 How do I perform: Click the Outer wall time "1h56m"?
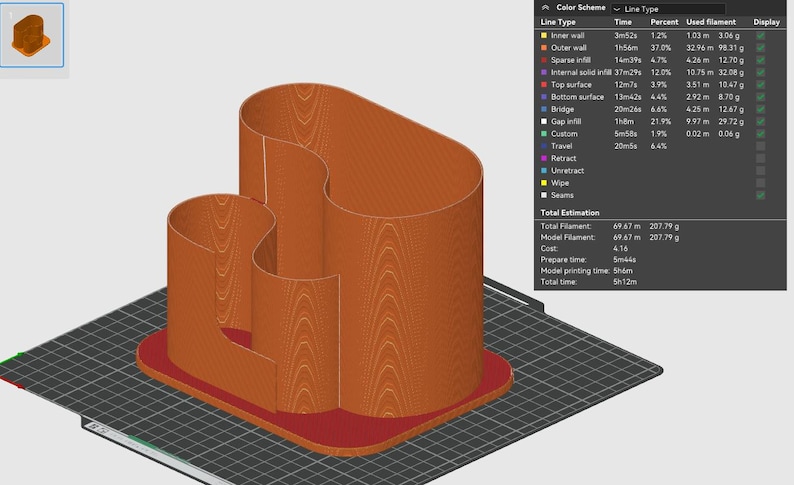[626, 48]
